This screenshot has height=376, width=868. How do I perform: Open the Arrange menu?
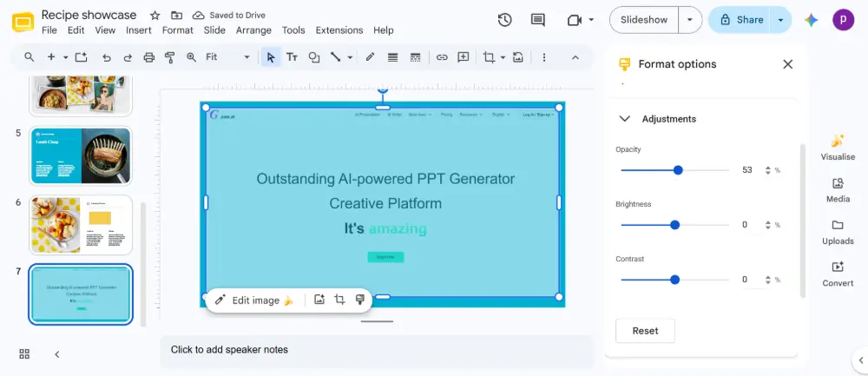click(253, 30)
